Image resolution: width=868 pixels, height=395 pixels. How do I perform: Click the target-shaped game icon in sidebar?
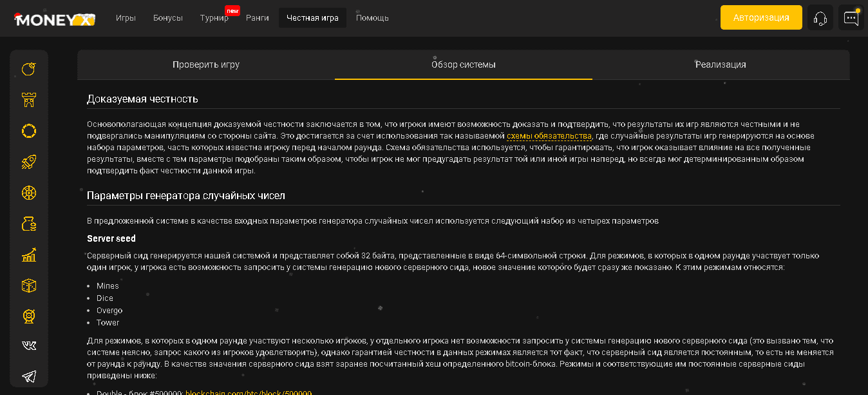[x=29, y=316]
